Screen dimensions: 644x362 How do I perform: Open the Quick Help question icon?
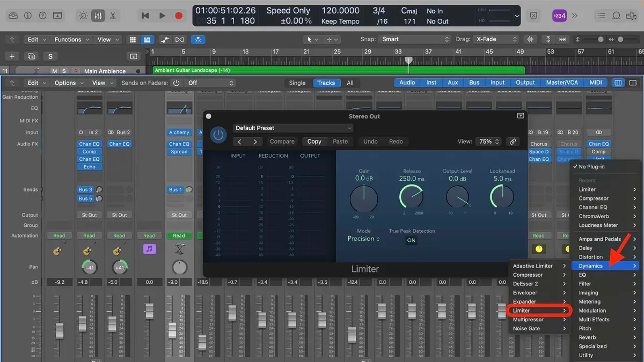pos(42,16)
